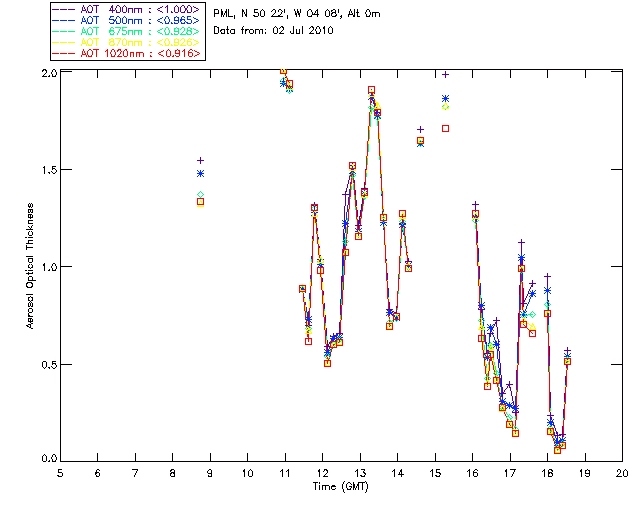Click the y-axis tick label 1.0
This screenshot has width=640, height=512.
coord(49,267)
